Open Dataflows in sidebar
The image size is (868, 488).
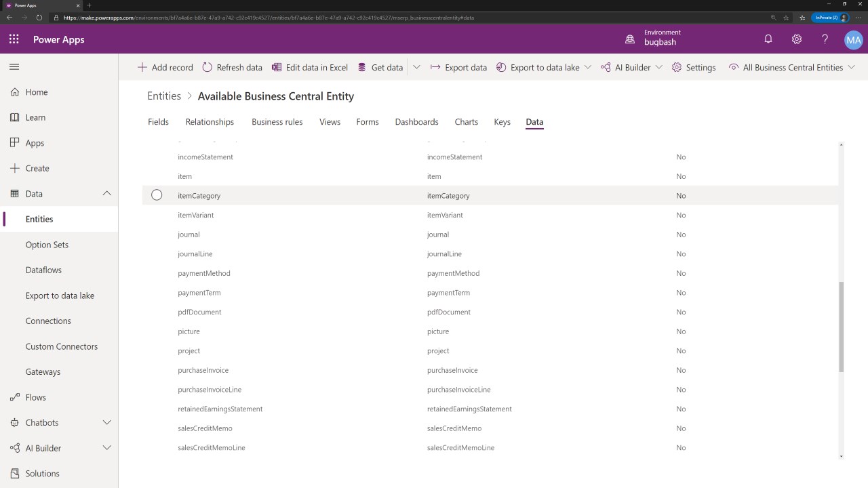pos(43,270)
